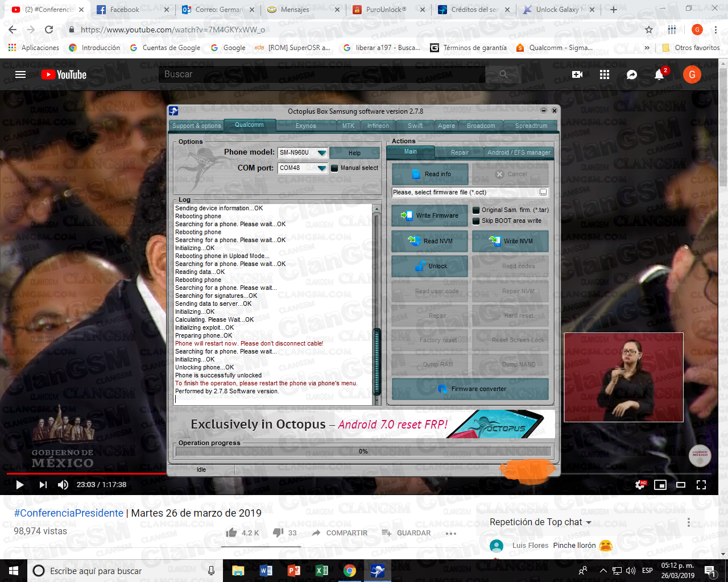Click the Write NVM button
The height and width of the screenshot is (582, 728).
[x=511, y=241]
